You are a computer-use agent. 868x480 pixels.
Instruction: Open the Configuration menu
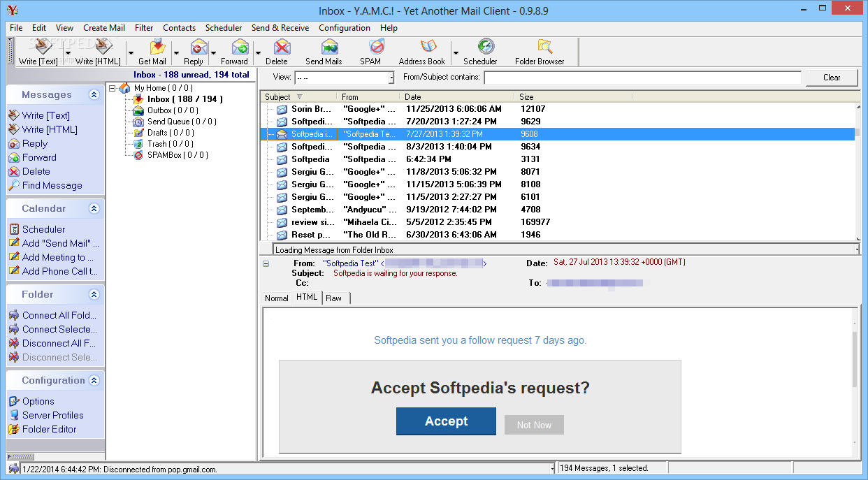click(345, 28)
